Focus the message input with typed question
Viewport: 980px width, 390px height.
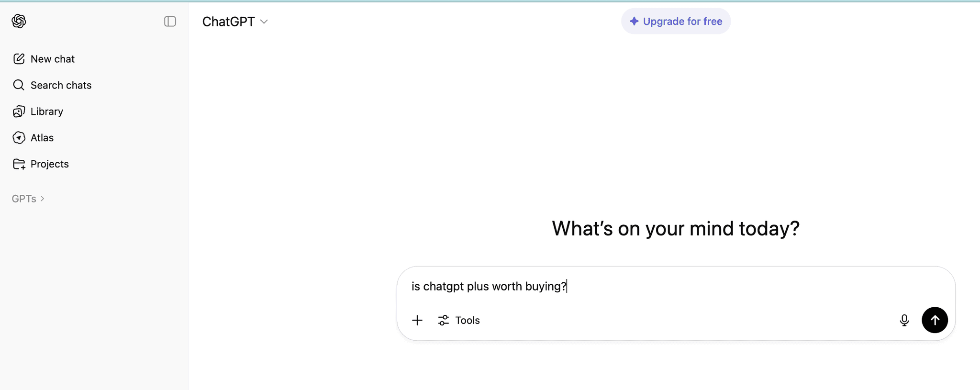[676, 286]
